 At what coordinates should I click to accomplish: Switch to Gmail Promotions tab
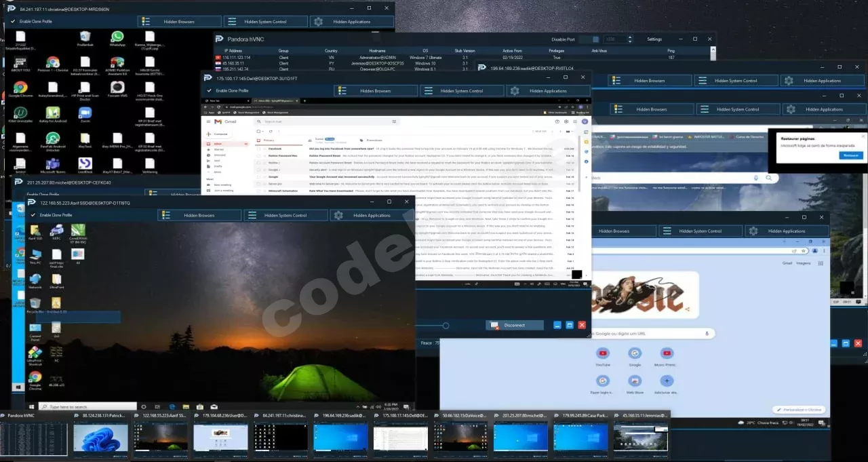(x=372, y=140)
